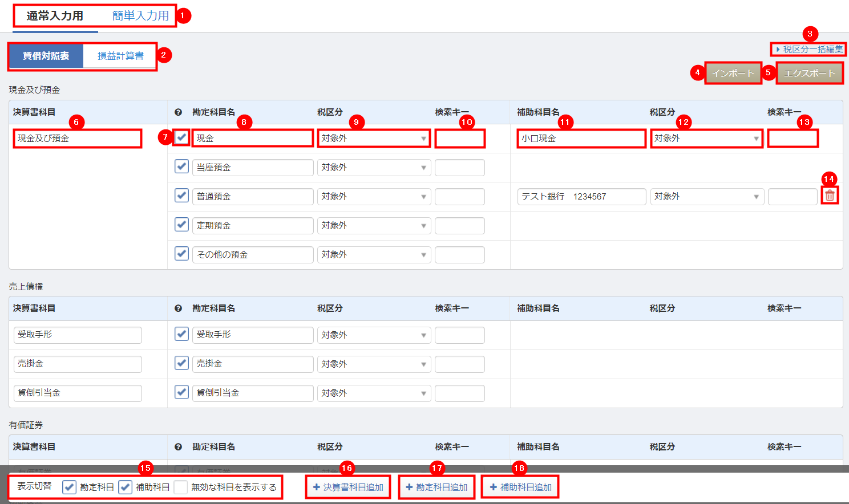Click 補助科目追加 button
The height and width of the screenshot is (504, 849).
[x=520, y=487]
